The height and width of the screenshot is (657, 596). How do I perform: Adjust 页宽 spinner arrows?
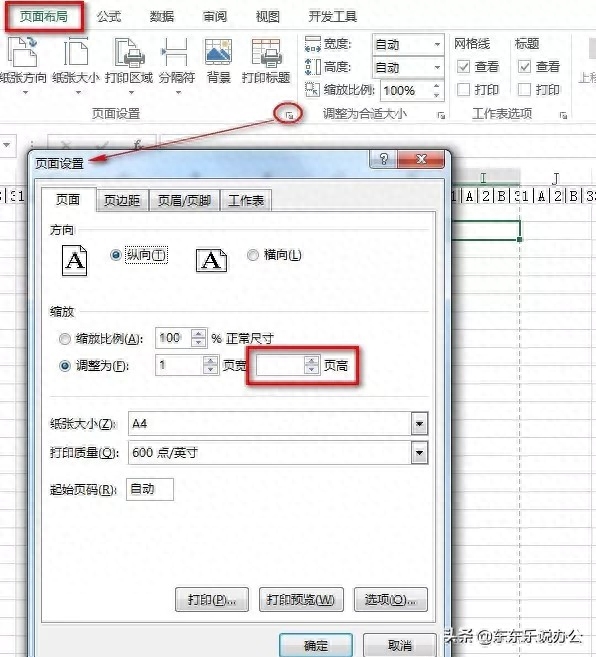tap(211, 365)
